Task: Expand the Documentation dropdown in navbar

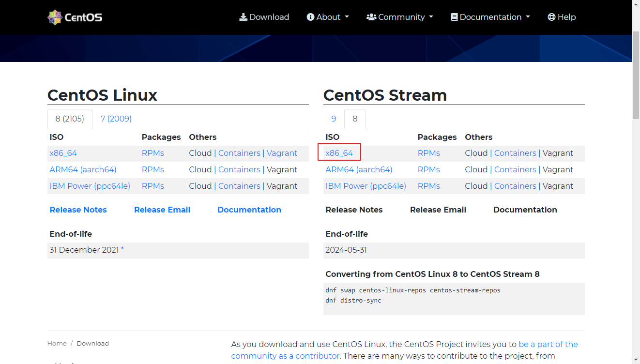Action: point(490,17)
